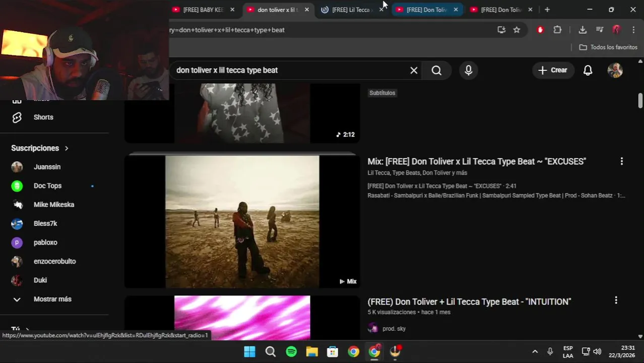The image size is (644, 363).
Task: Bookmark this page with the star icon
Action: [x=517, y=30]
